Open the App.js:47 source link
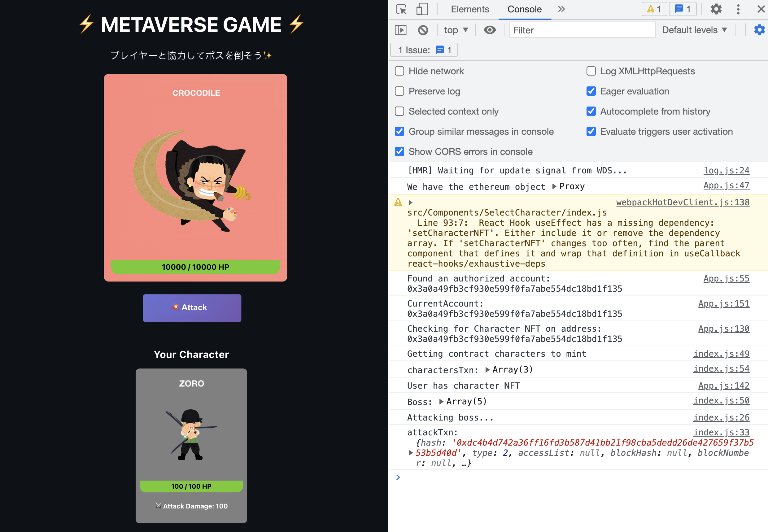 click(x=726, y=185)
